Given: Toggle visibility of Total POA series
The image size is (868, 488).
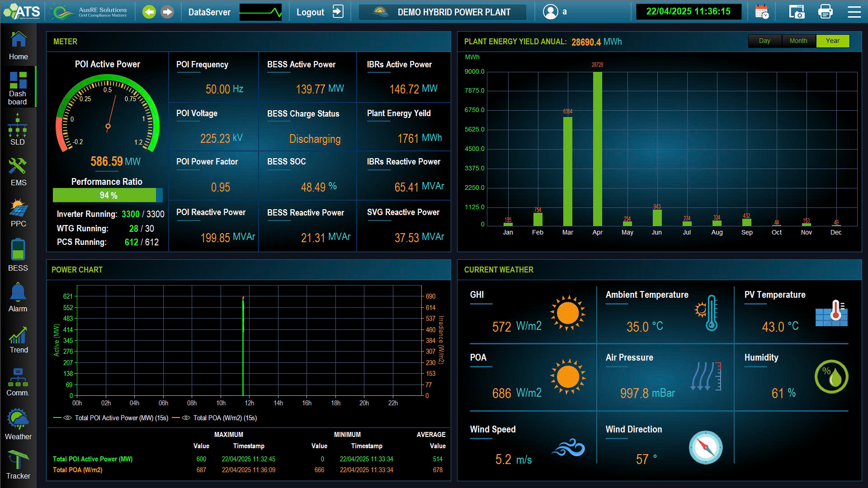Looking at the screenshot, I should pos(186,418).
